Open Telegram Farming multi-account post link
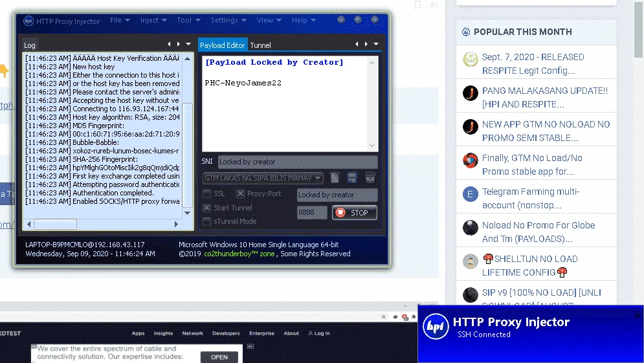Image resolution: width=644 pixels, height=363 pixels. click(x=531, y=199)
